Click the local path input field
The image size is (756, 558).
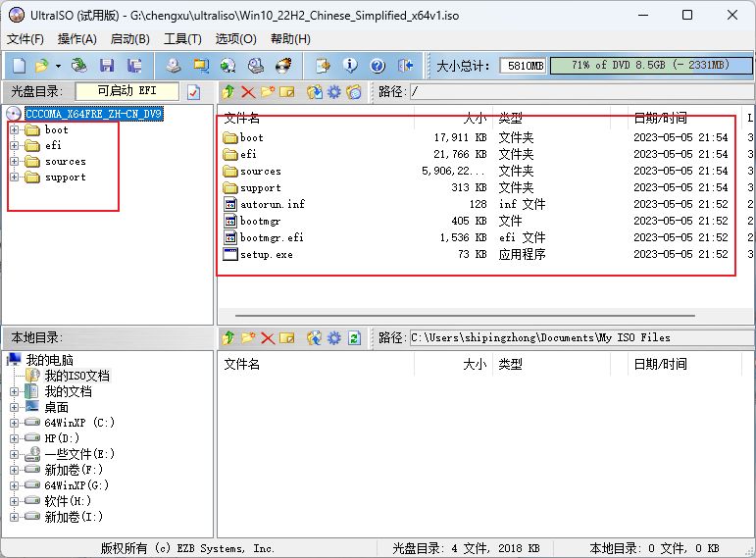[579, 337]
